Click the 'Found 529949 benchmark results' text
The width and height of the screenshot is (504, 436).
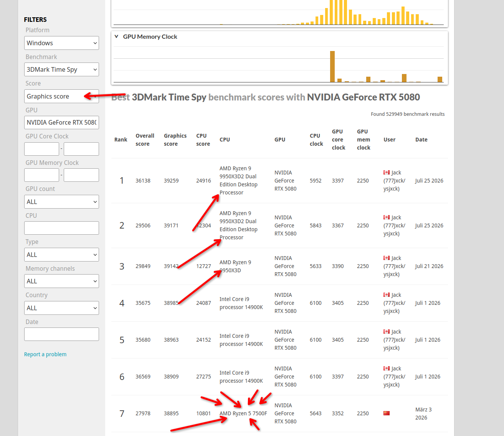click(x=408, y=114)
